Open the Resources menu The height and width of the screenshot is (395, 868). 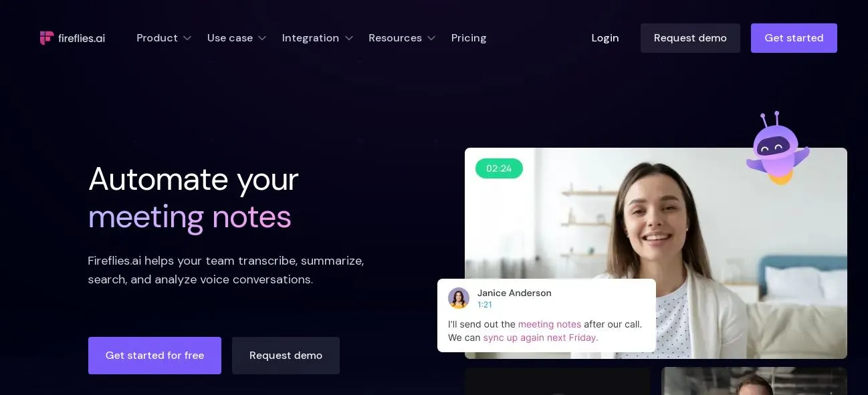pos(402,38)
